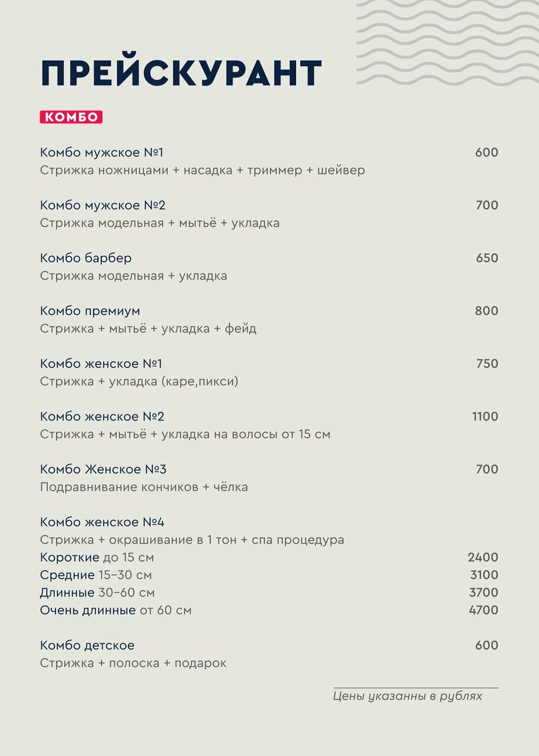Click the ПРЕЙСКУРАНТ heading
Screen dimensions: 539x756
[181, 74]
